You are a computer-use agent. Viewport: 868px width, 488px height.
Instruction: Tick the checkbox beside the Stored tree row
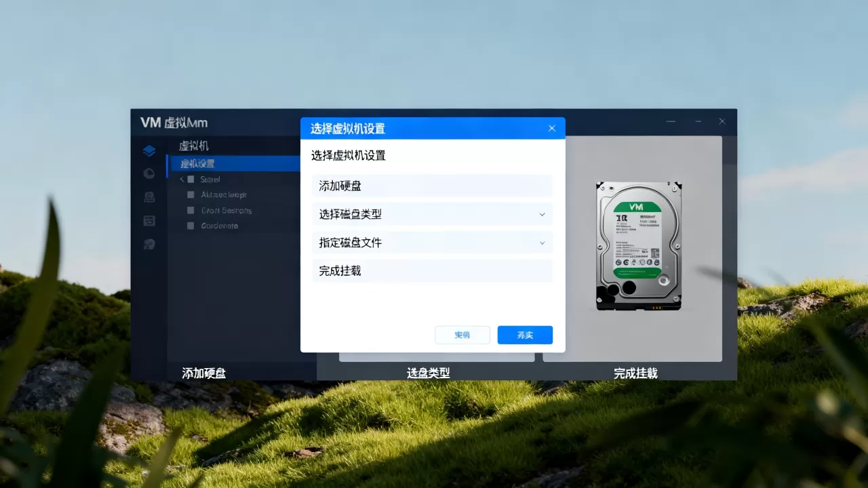[x=191, y=180]
